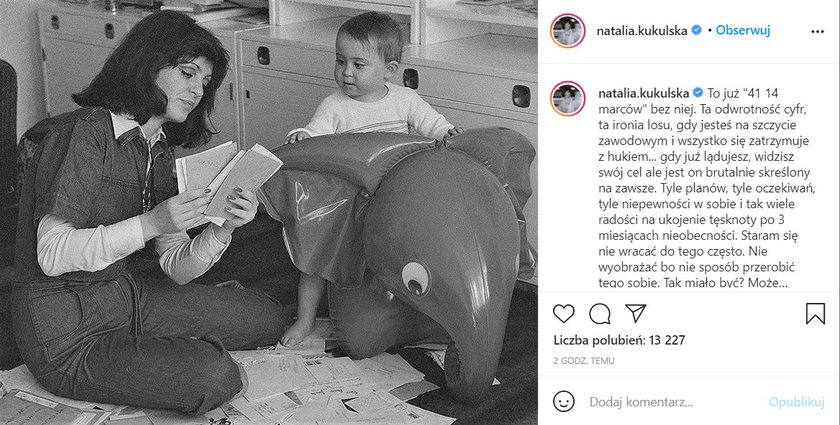
Task: Follow account via Obserwuj button
Action: click(x=743, y=31)
